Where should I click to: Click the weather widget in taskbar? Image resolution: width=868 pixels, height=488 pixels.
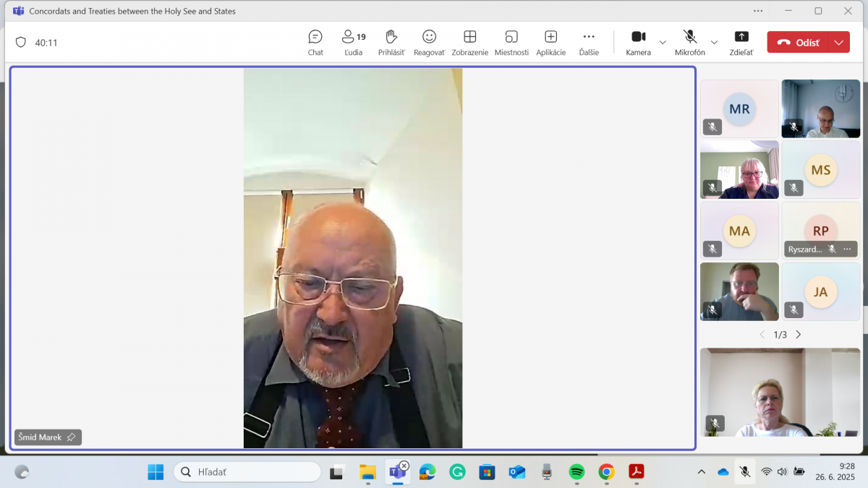(x=22, y=472)
